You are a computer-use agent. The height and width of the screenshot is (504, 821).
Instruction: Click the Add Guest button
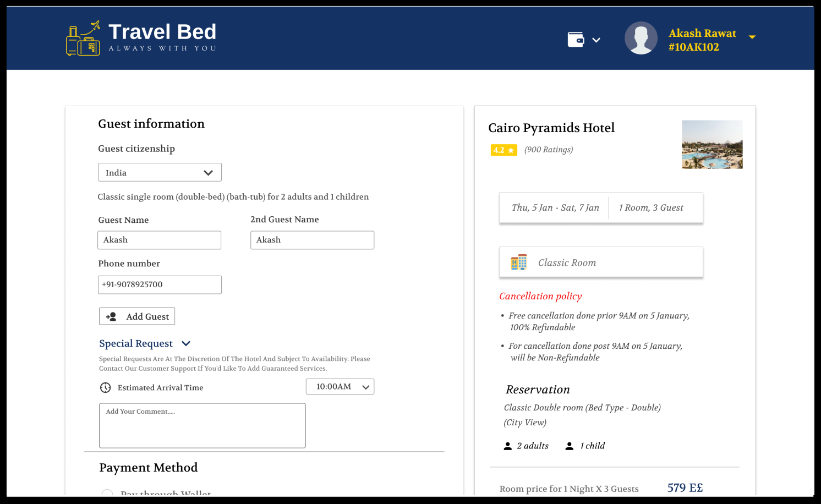coord(137,316)
